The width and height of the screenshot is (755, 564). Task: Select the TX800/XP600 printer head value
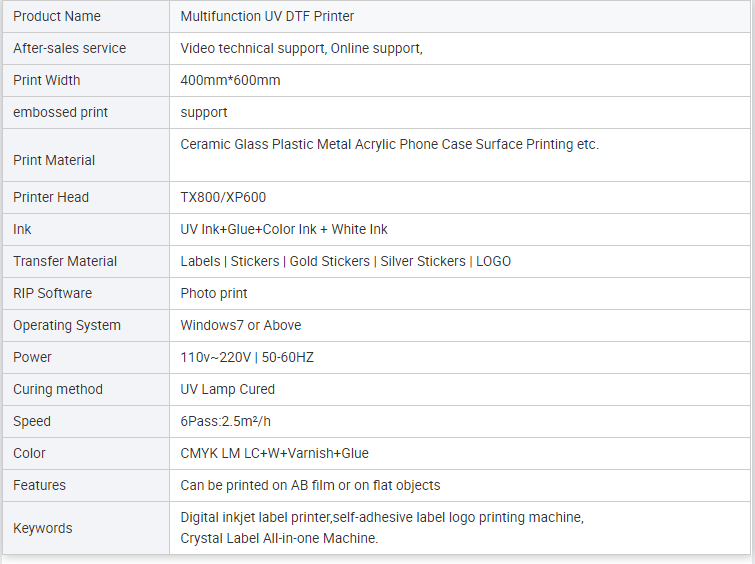click(x=223, y=197)
